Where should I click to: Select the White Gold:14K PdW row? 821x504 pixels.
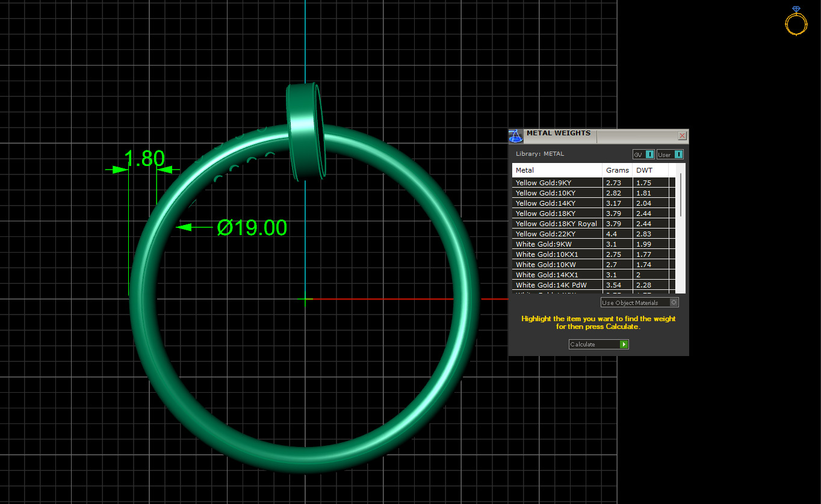[x=594, y=285]
